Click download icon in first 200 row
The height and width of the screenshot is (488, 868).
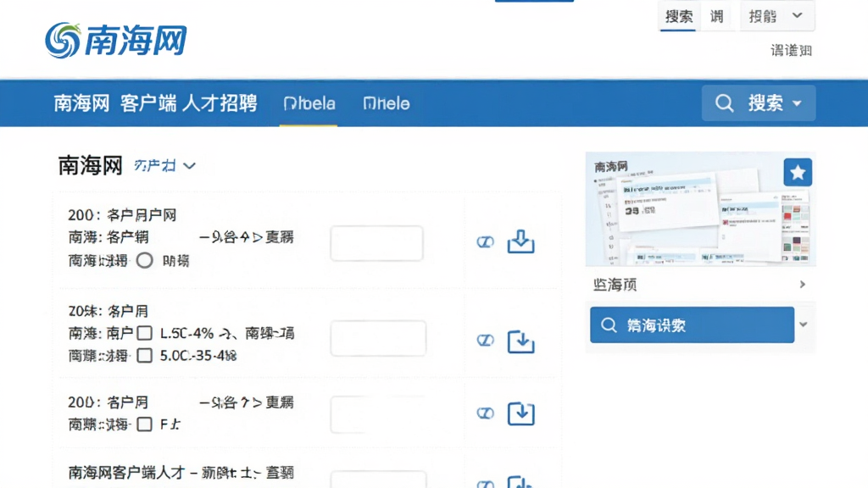[521, 241]
